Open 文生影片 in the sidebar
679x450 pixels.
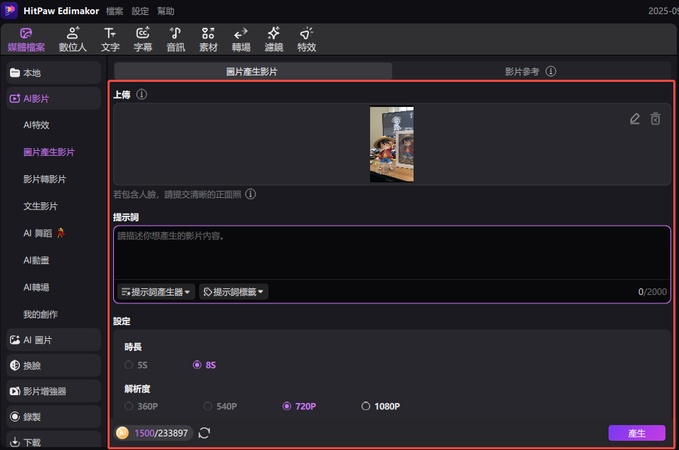(40, 206)
